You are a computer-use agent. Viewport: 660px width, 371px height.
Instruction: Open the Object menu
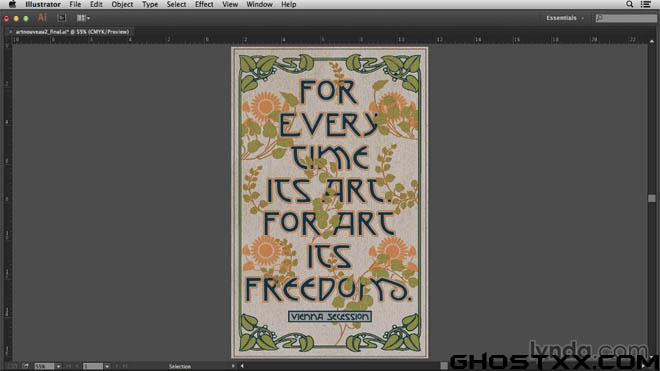tap(122, 4)
